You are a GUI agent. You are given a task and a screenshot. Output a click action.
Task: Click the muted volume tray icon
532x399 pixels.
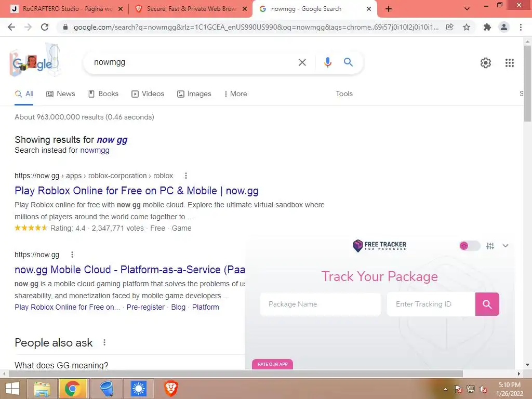pyautogui.click(x=483, y=389)
